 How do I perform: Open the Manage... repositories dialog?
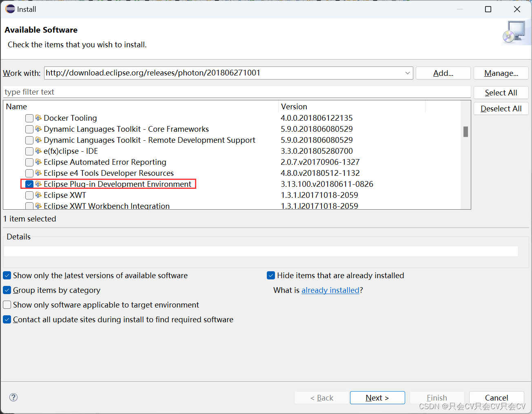[501, 73]
